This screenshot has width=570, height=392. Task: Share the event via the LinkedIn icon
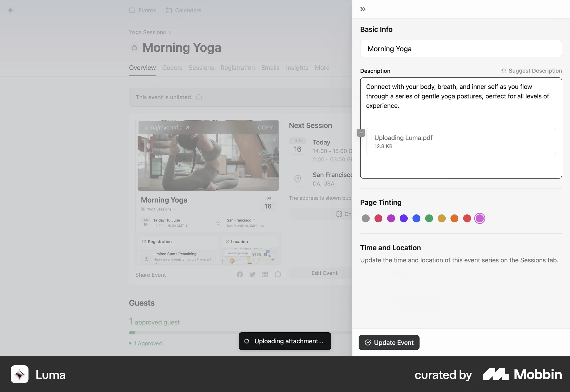[x=265, y=274]
